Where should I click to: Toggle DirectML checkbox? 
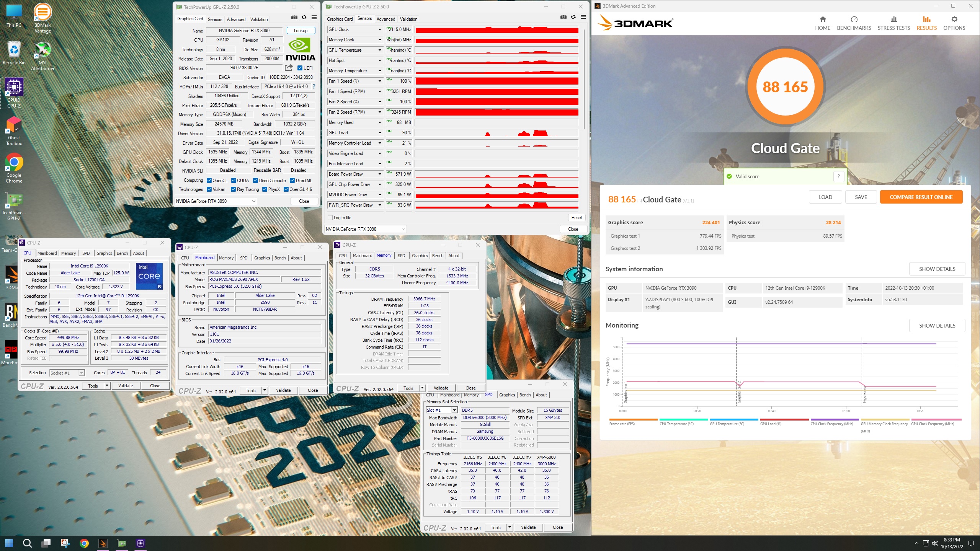[292, 181]
